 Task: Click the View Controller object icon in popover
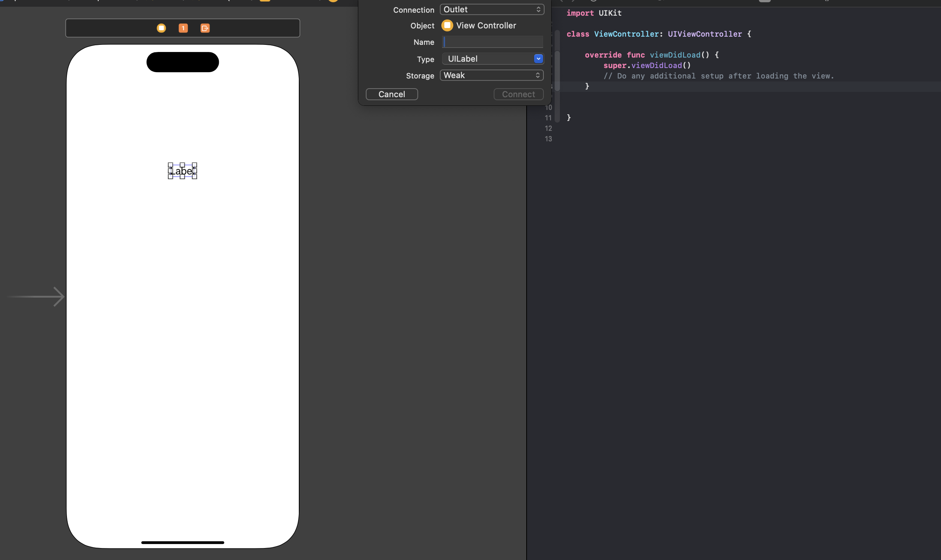(447, 25)
